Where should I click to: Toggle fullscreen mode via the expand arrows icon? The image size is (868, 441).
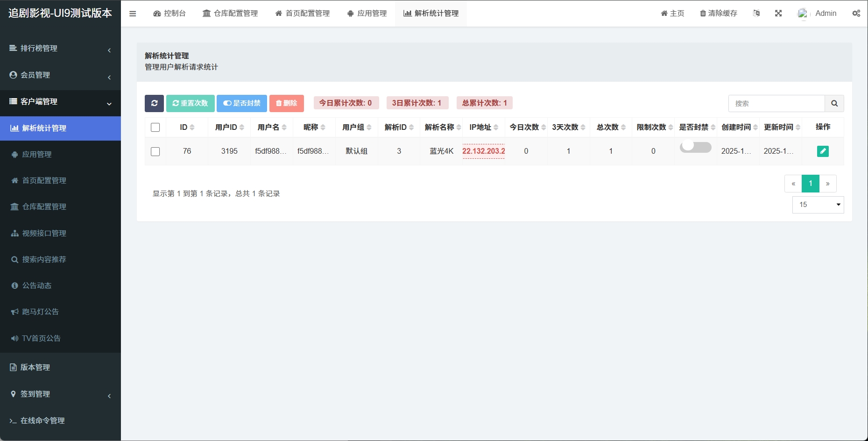pos(779,13)
